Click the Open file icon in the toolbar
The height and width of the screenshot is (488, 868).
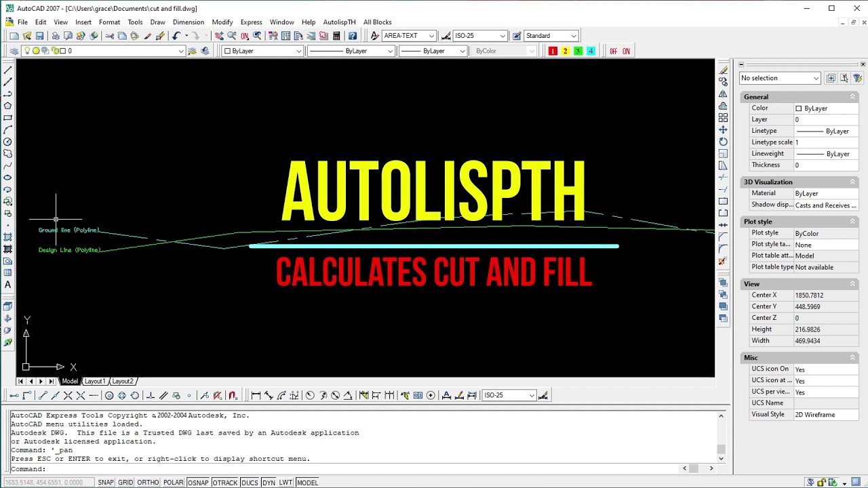coord(27,36)
